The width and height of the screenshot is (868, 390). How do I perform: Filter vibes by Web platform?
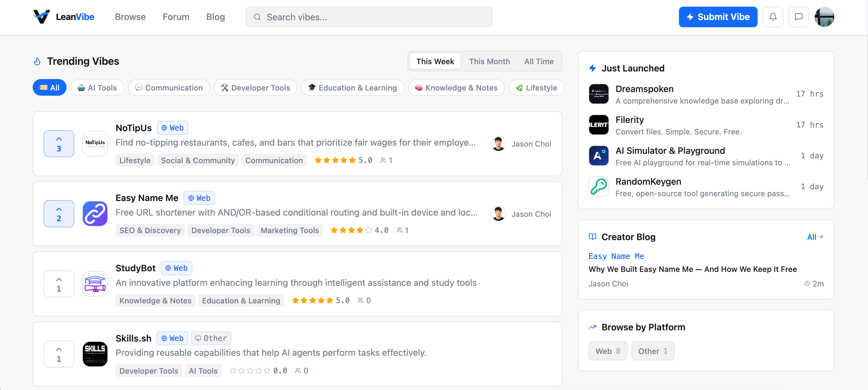(608, 351)
